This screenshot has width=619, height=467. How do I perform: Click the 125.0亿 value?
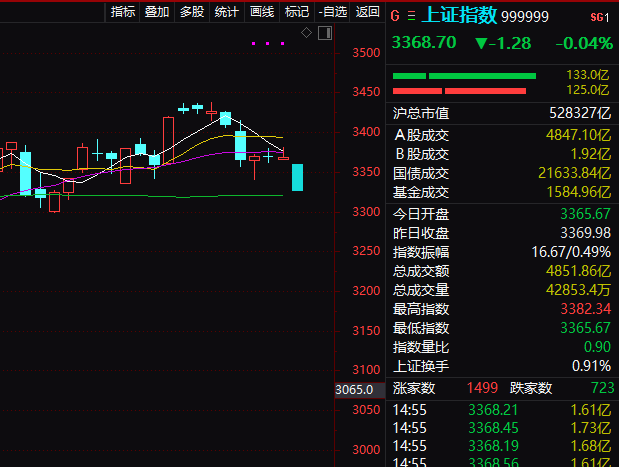click(x=587, y=90)
